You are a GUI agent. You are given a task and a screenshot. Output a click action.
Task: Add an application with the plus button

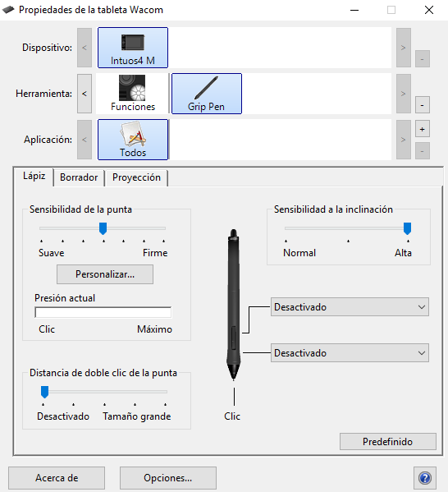click(423, 129)
